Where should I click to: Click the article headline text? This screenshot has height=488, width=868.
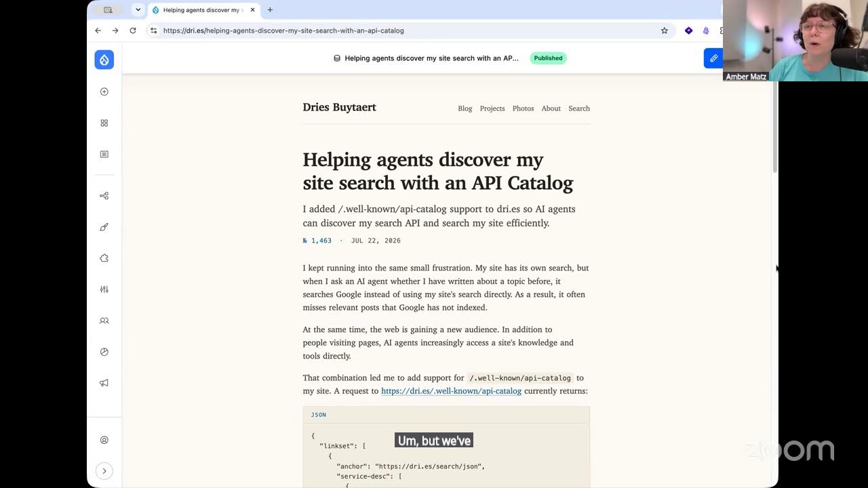click(x=438, y=171)
